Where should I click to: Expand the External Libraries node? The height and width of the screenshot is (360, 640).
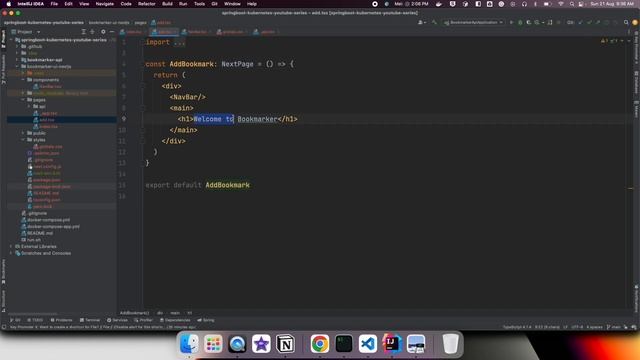pos(11,247)
